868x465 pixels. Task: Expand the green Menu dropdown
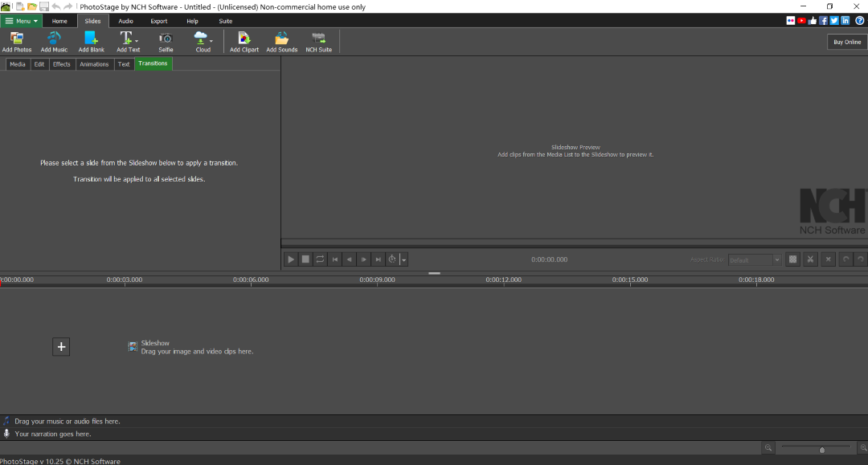(22, 21)
